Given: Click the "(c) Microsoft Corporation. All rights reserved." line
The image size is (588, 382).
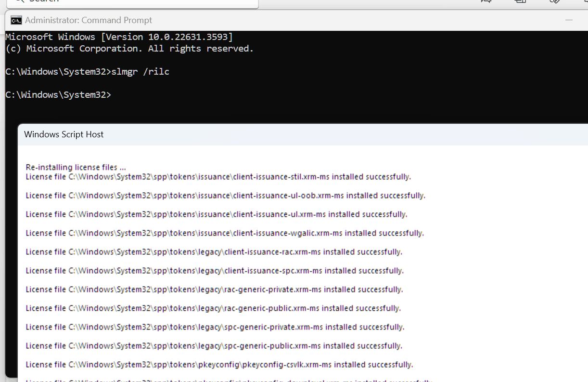Looking at the screenshot, I should [x=129, y=49].
